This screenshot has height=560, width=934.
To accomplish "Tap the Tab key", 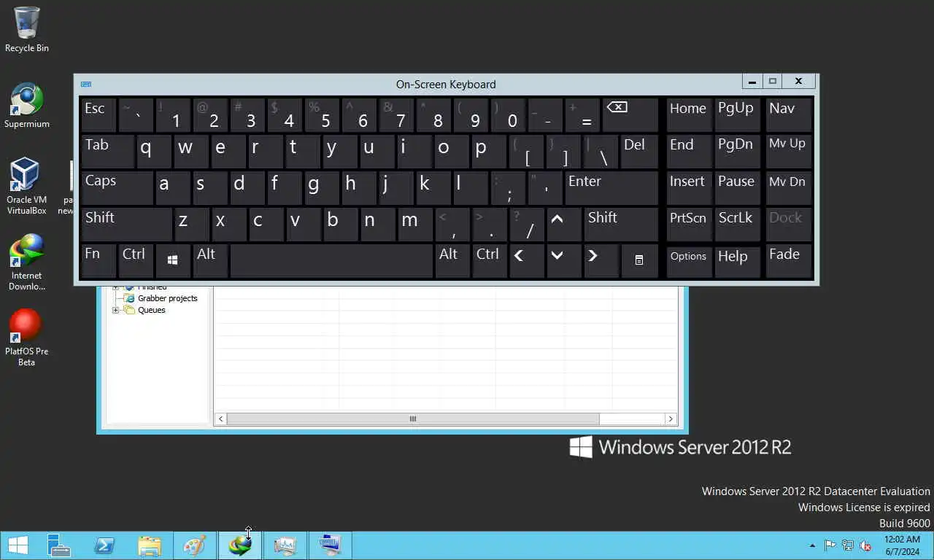I will [107, 152].
